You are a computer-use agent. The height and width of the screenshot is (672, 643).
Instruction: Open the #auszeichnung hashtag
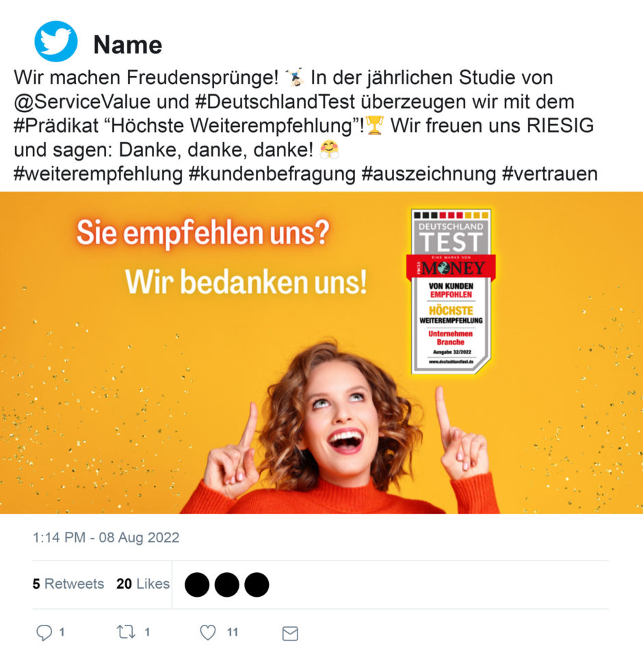428,174
